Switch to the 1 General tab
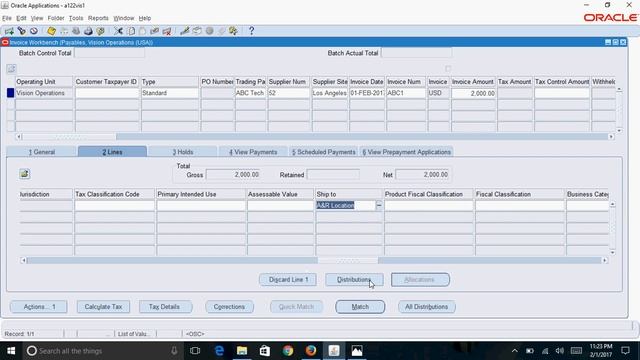 click(x=42, y=152)
